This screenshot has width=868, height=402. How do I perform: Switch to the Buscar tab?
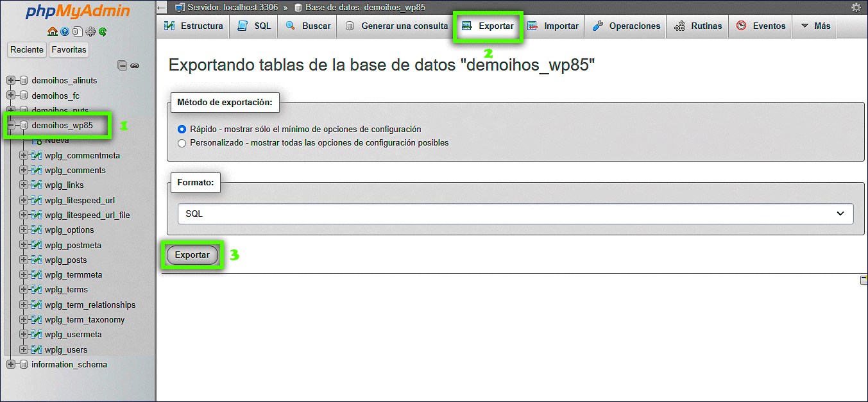pyautogui.click(x=307, y=26)
